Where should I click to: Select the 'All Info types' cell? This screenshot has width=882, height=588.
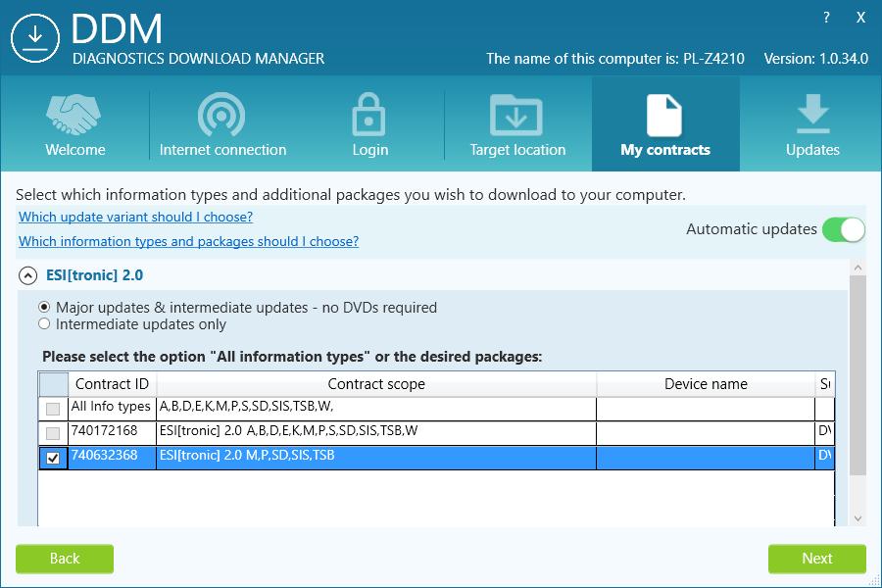112,409
